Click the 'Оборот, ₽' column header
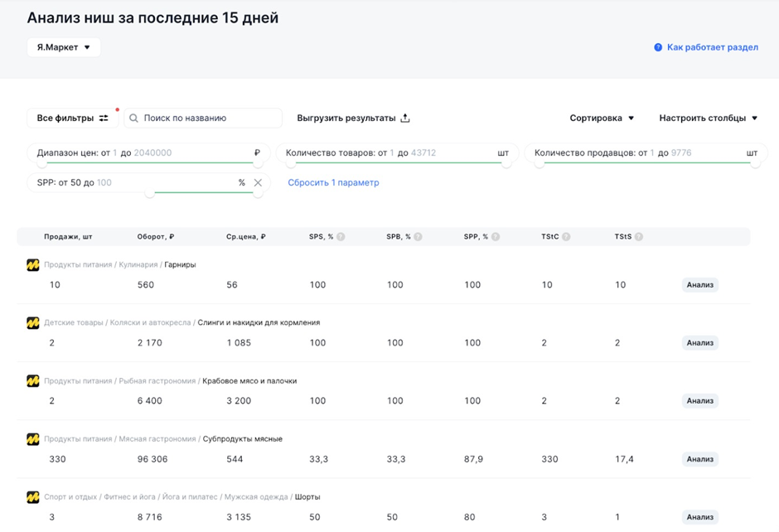The width and height of the screenshot is (779, 532). [x=156, y=236]
